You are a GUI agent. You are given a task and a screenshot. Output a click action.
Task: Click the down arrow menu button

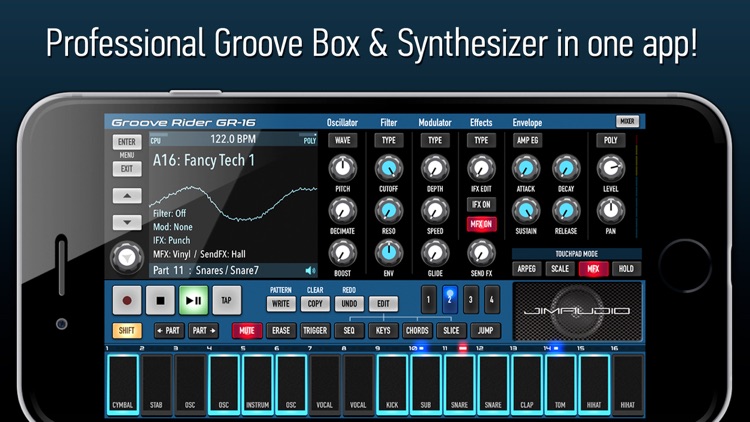[x=127, y=222]
